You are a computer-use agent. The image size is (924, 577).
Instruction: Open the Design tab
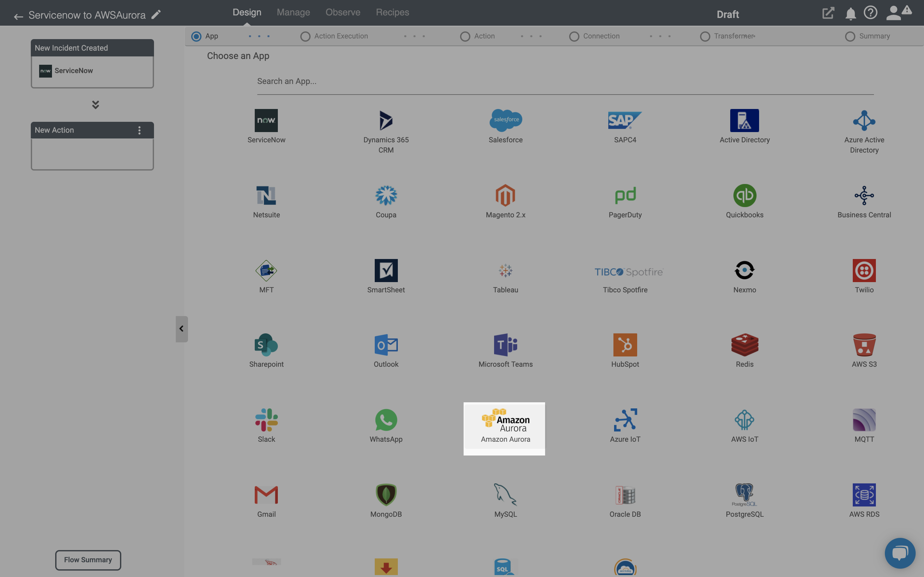[x=247, y=13]
